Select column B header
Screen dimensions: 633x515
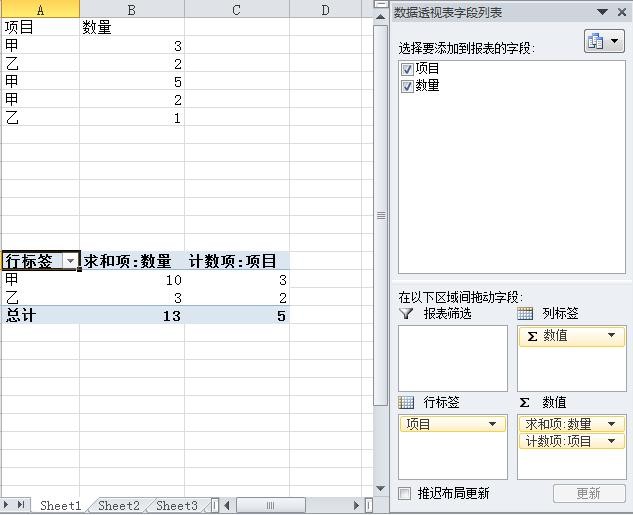click(x=132, y=9)
